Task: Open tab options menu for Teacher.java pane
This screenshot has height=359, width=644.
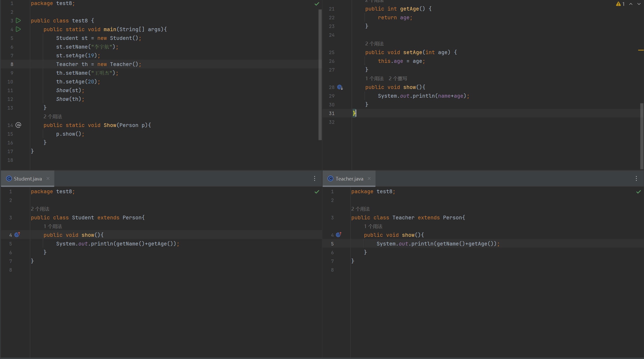Action: click(x=636, y=178)
